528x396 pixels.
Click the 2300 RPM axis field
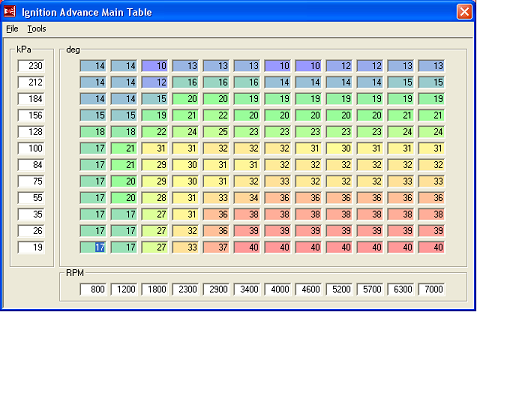point(186,289)
